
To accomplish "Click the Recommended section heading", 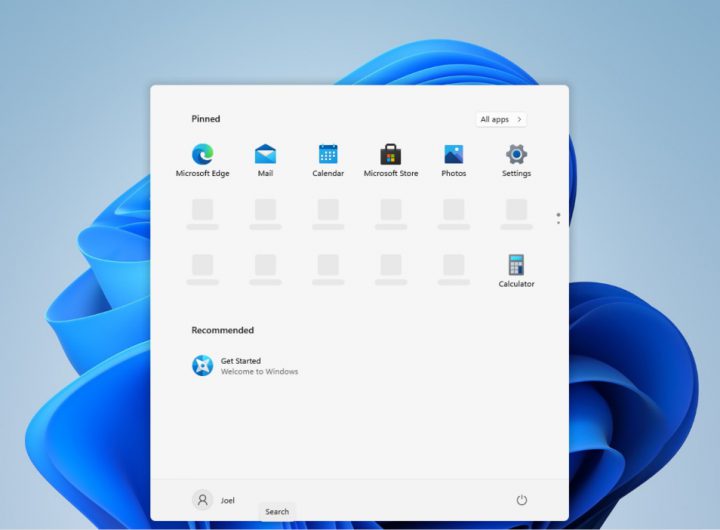I will click(223, 330).
